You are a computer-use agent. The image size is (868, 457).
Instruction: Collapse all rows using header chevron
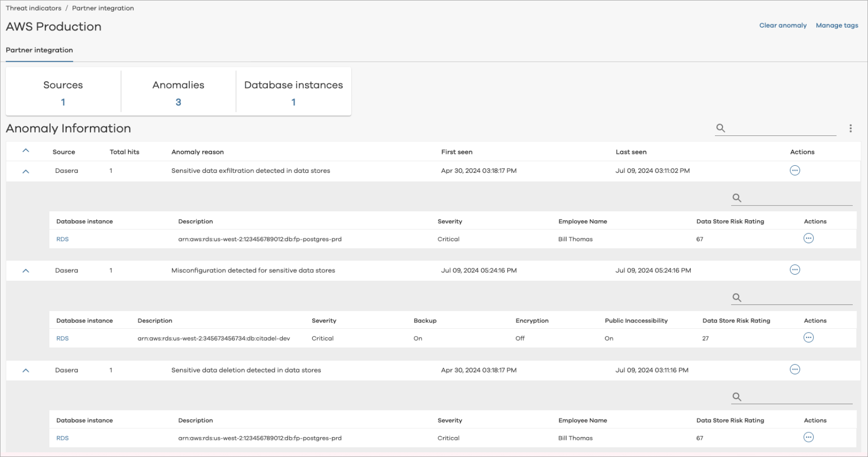(x=26, y=151)
